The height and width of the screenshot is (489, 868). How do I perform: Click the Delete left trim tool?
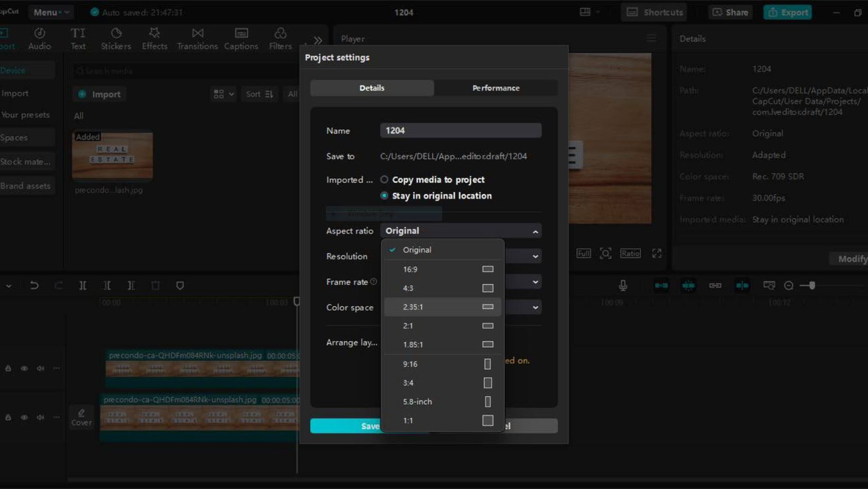click(107, 285)
